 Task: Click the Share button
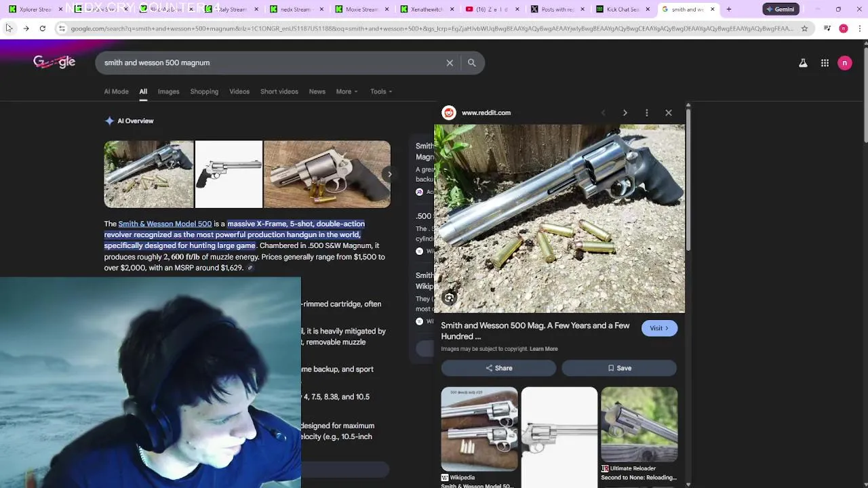coord(498,368)
